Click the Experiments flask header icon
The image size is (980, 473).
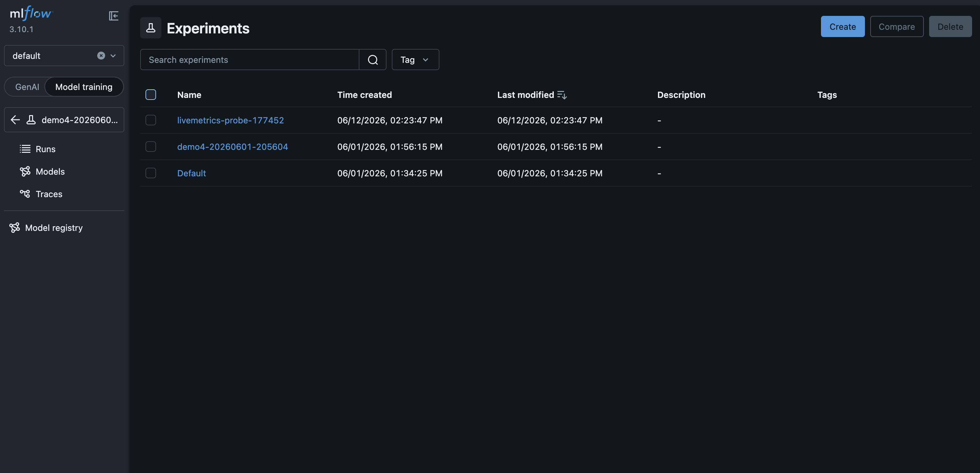151,28
